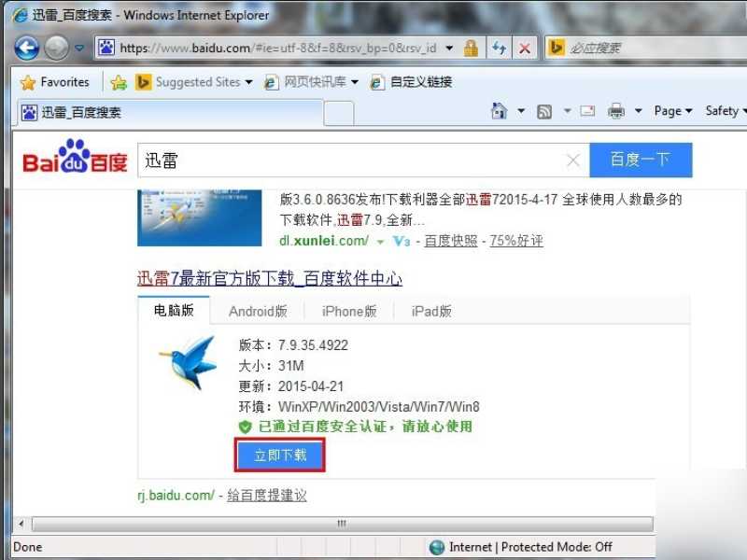The height and width of the screenshot is (560, 747).
Task: Switch to the Android版 tab
Action: 258,312
